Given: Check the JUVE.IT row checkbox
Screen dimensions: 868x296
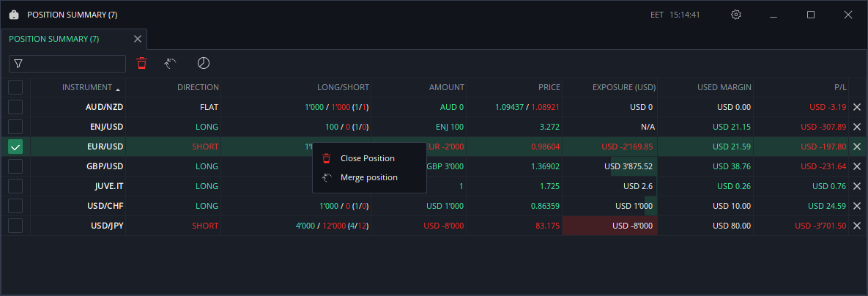Looking at the screenshot, I should click(x=15, y=186).
